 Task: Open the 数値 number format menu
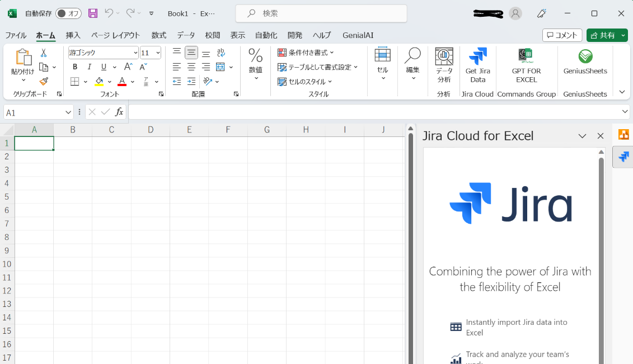(256, 64)
